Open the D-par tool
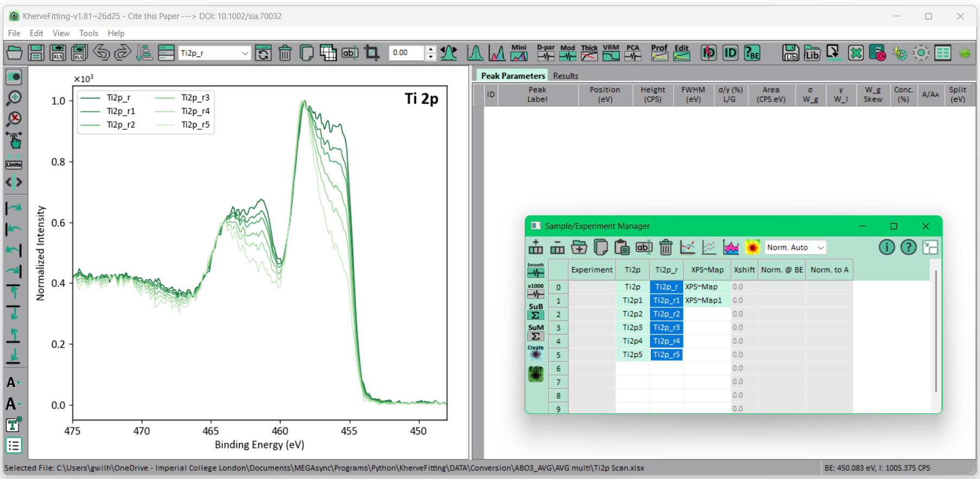The width and height of the screenshot is (980, 479). click(546, 53)
